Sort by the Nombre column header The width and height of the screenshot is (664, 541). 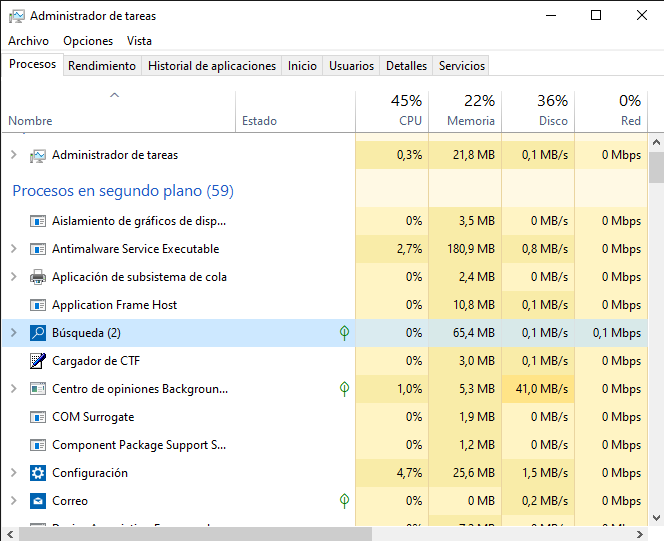pos(119,112)
